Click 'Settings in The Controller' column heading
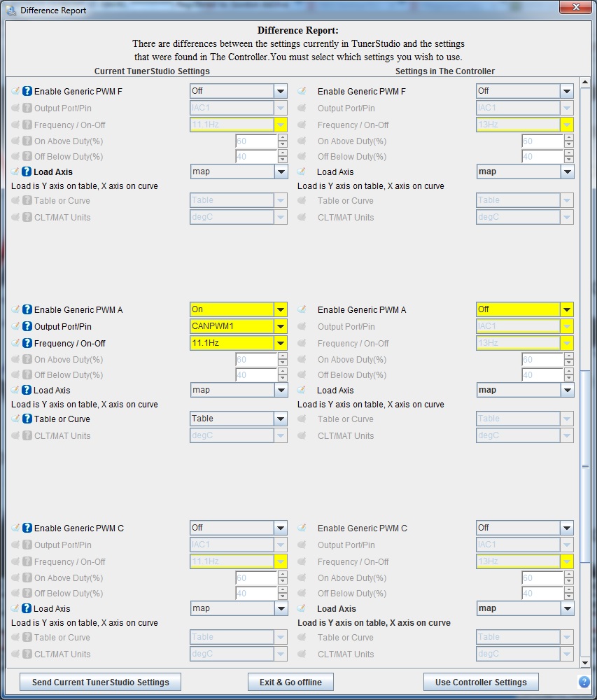 [x=445, y=71]
